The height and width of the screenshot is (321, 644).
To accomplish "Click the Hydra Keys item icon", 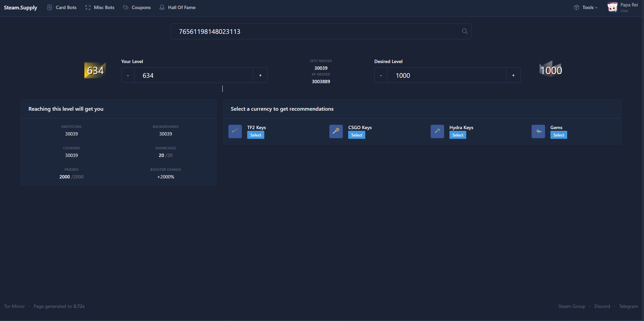I will (x=437, y=131).
